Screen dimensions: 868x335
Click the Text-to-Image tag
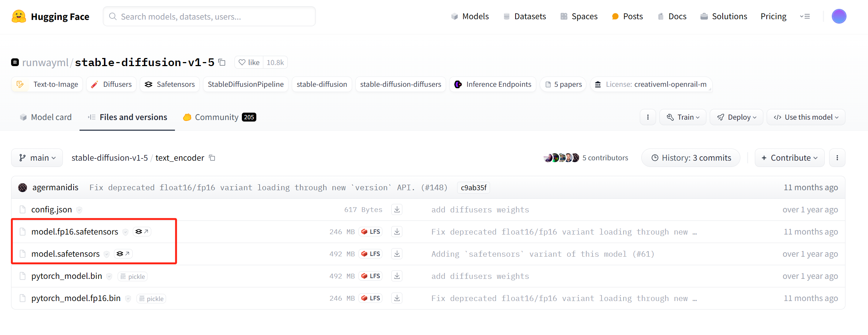47,84
